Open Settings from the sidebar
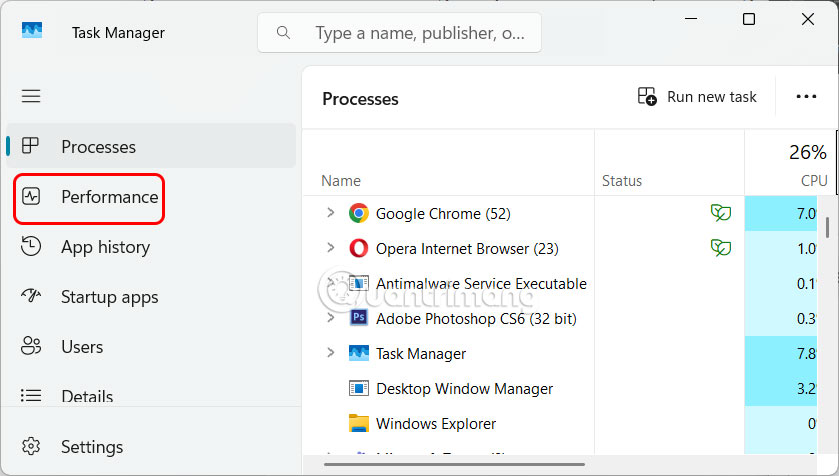Viewport: 839px width, 476px height. point(151,446)
